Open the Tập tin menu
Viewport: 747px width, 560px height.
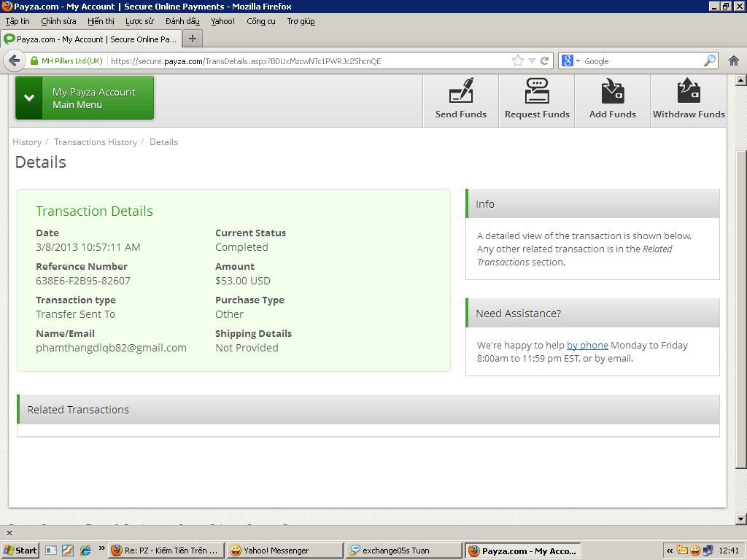click(18, 21)
